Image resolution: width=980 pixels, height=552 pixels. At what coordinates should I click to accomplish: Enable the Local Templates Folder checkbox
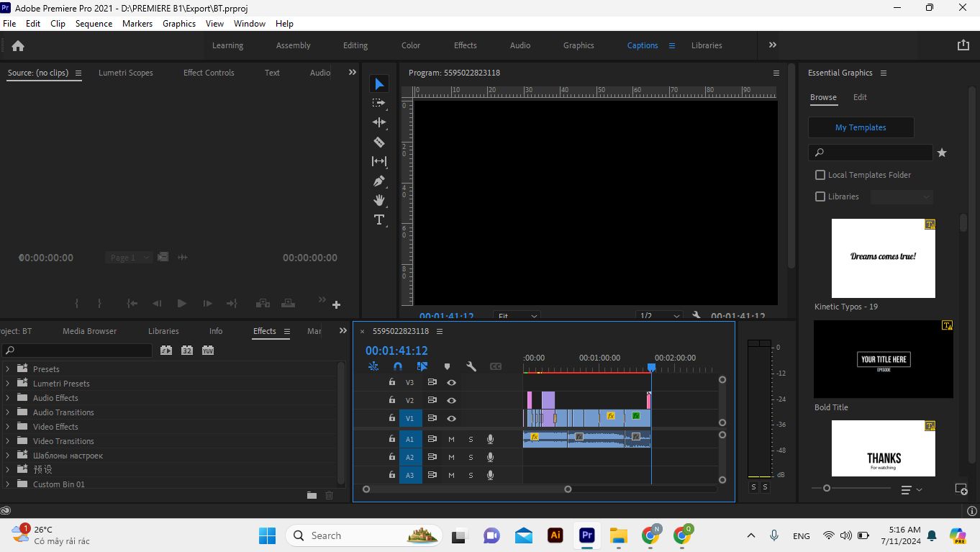(x=820, y=175)
